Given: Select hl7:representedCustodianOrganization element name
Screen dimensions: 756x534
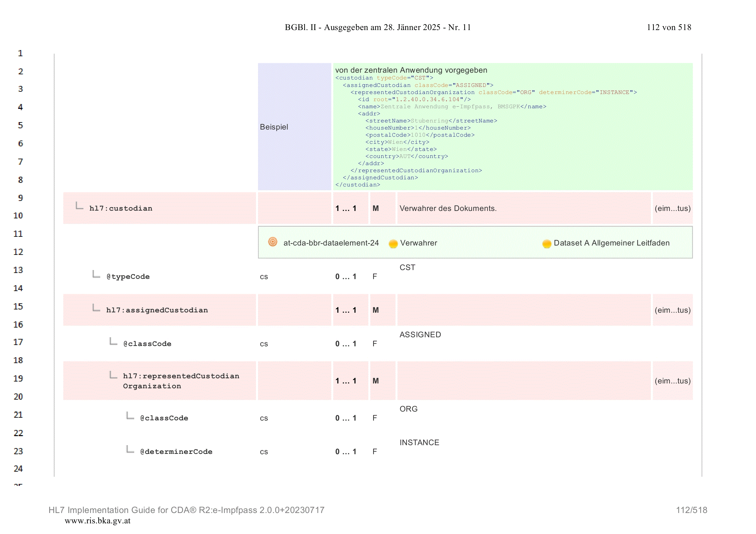Looking at the screenshot, I should 181,381.
